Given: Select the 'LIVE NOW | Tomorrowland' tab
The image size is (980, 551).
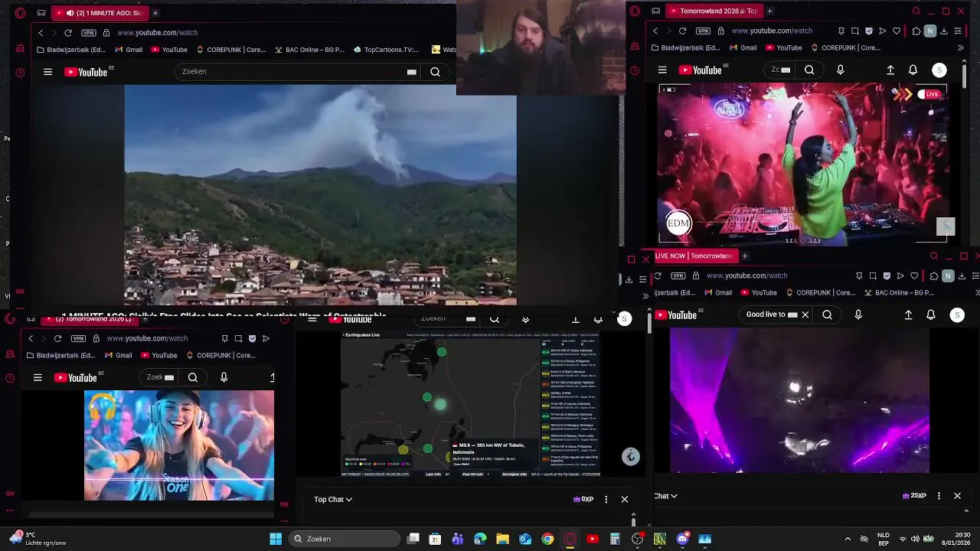Looking at the screenshot, I should (x=695, y=256).
